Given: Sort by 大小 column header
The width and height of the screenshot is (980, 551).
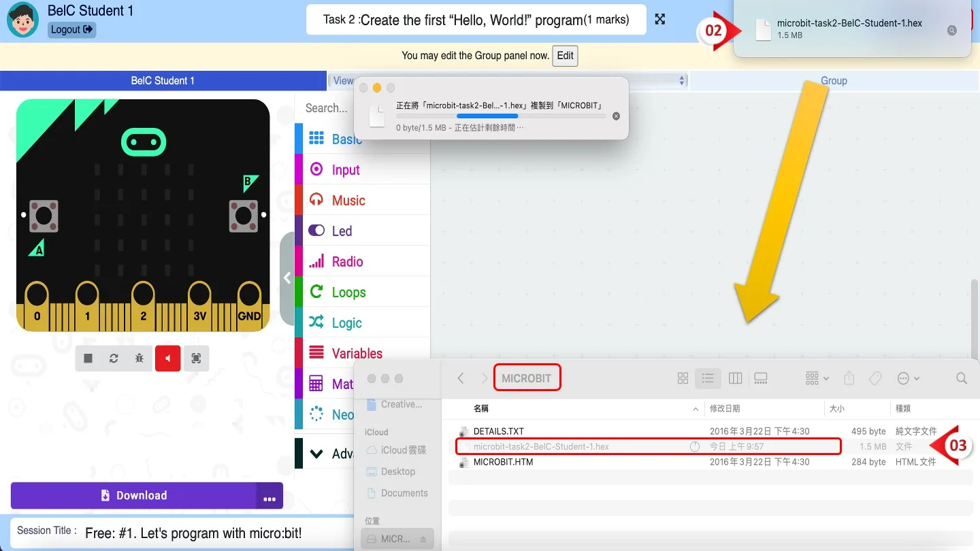Looking at the screenshot, I should (836, 409).
